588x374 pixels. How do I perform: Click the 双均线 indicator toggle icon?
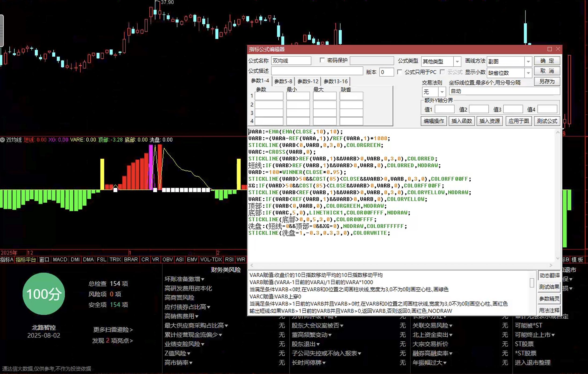(2, 140)
